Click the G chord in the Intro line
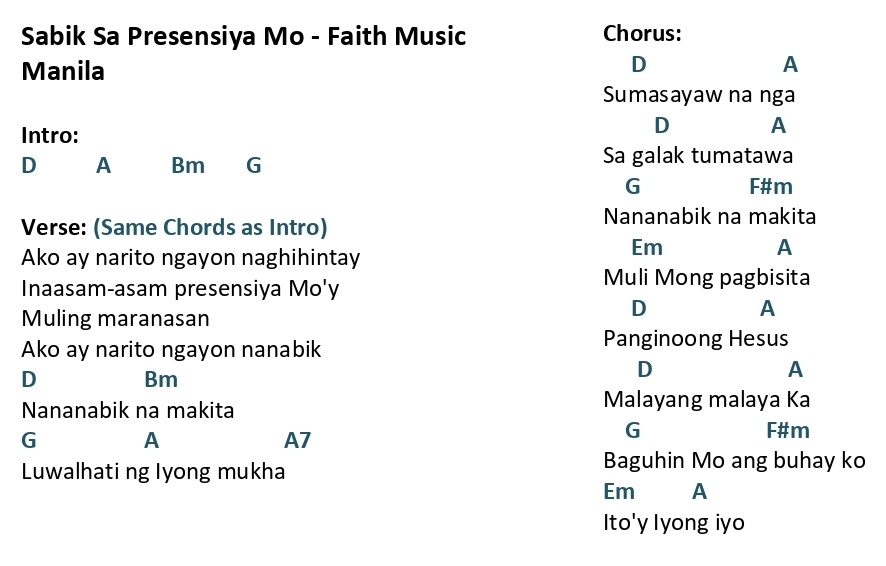The height and width of the screenshot is (566, 886). point(254,166)
